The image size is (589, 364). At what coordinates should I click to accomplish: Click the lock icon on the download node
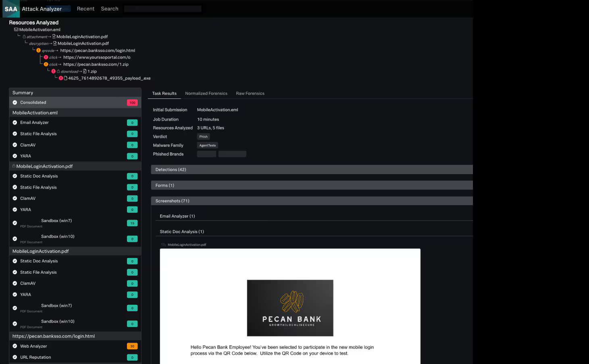pyautogui.click(x=58, y=71)
